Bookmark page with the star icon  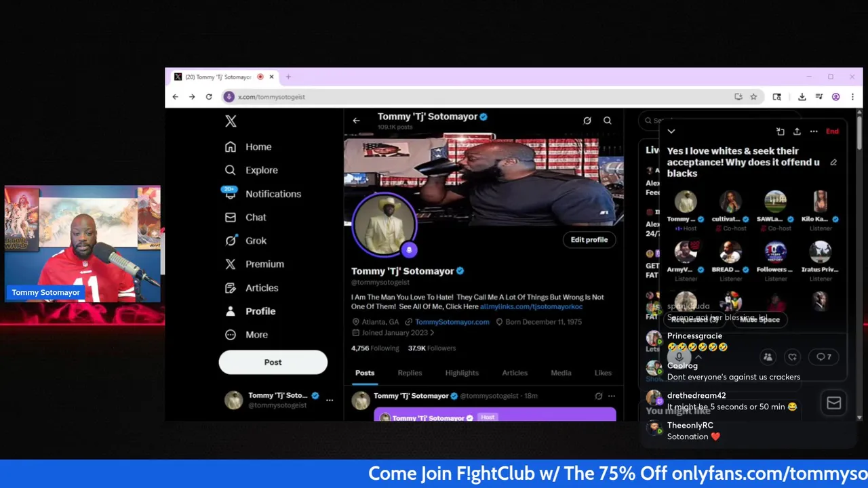pos(753,97)
